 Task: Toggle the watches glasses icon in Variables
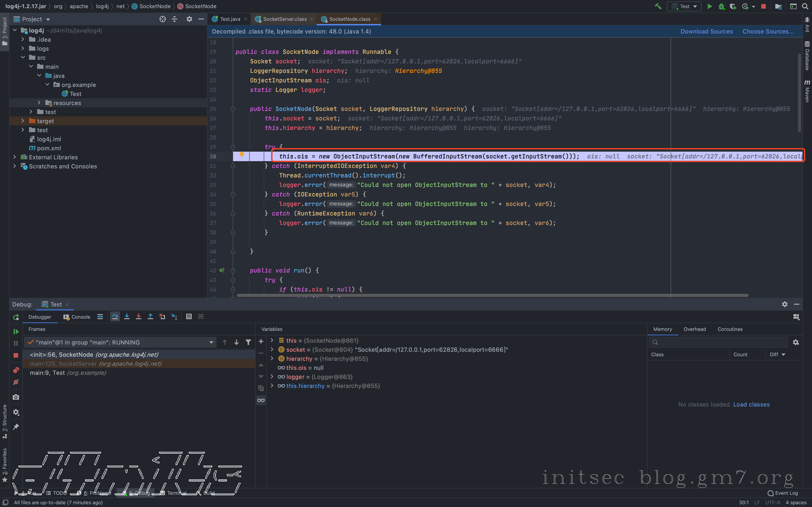(261, 400)
